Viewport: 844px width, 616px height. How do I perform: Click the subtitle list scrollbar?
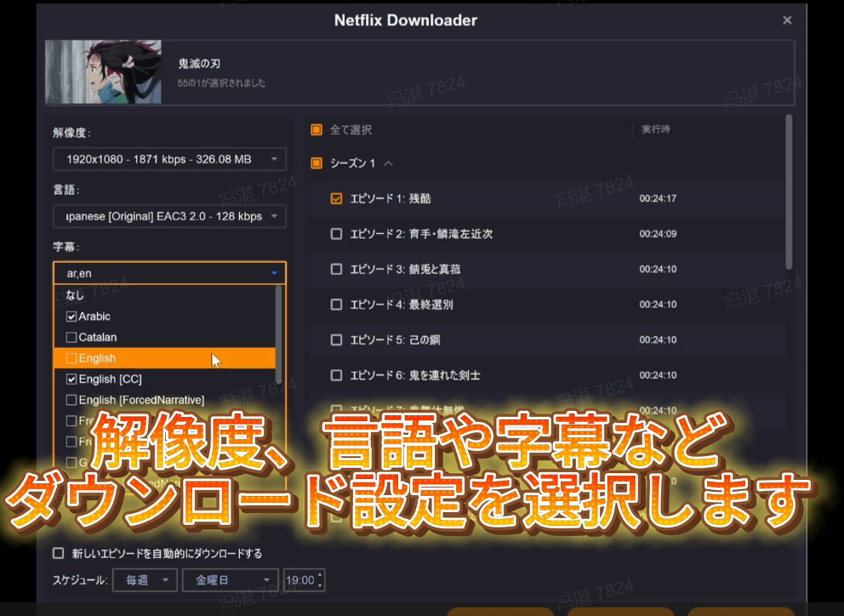point(278,334)
